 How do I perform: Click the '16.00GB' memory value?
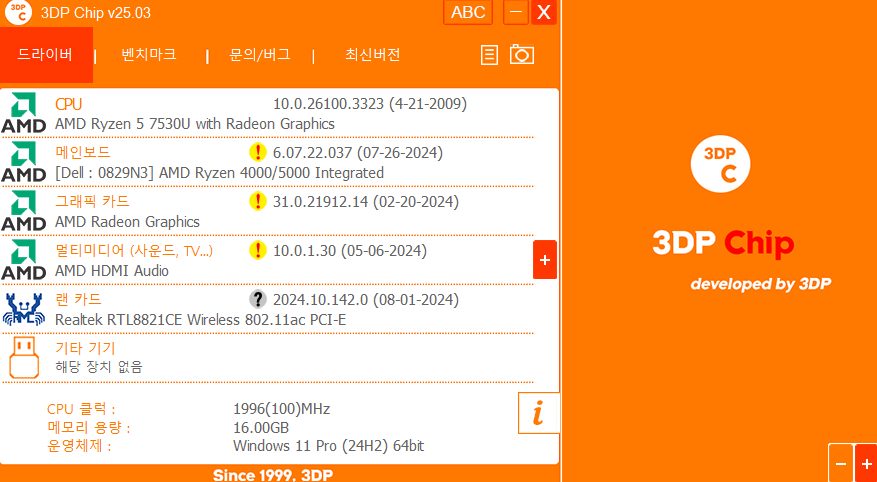pos(261,428)
